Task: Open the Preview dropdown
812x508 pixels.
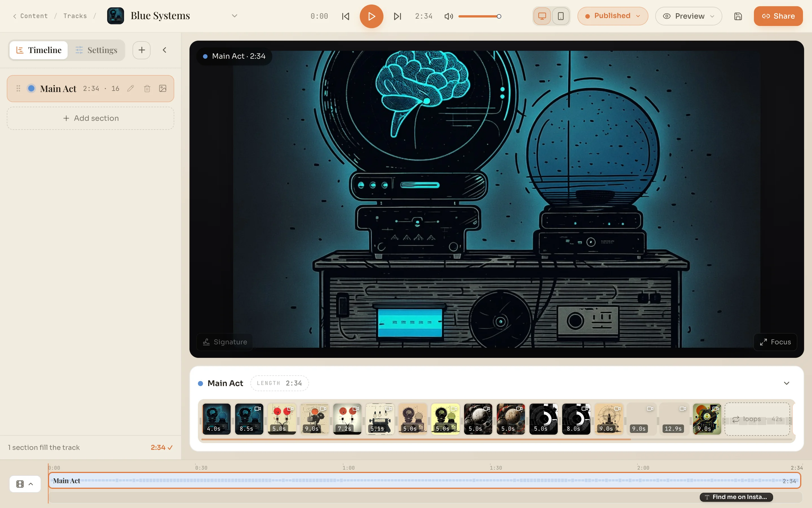Action: click(x=689, y=16)
